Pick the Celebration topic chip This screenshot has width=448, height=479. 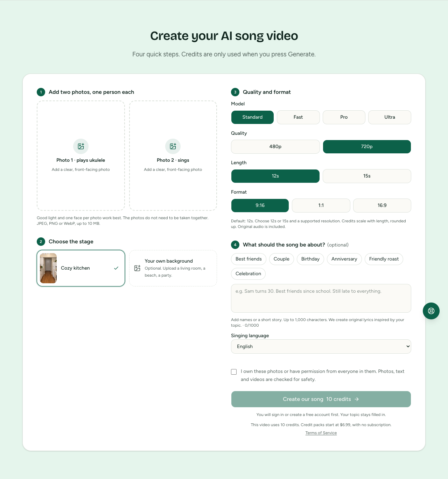pyautogui.click(x=248, y=274)
